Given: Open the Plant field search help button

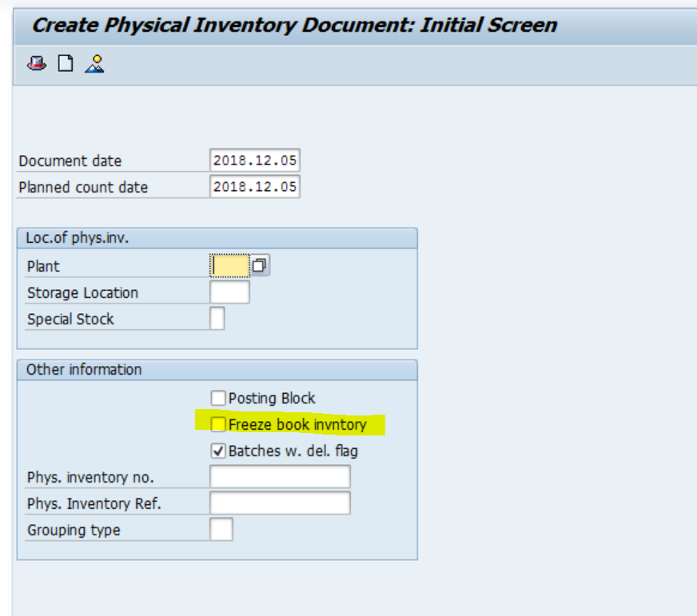Looking at the screenshot, I should click(260, 265).
